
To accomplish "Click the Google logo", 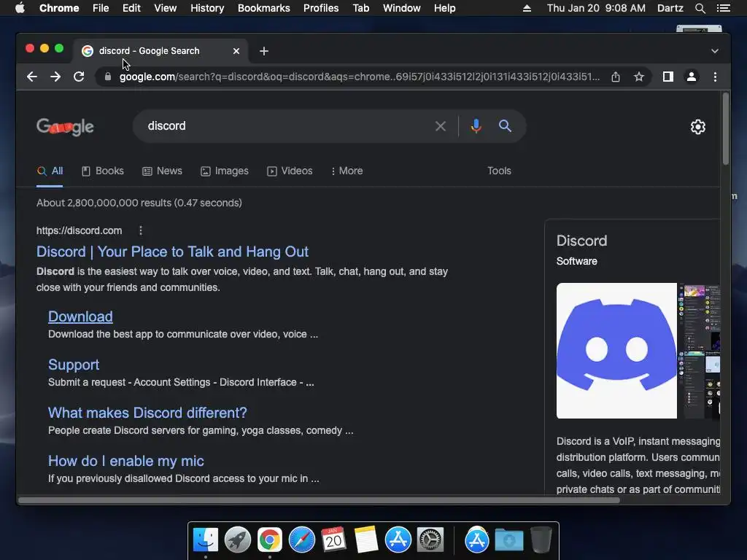I will (65, 127).
